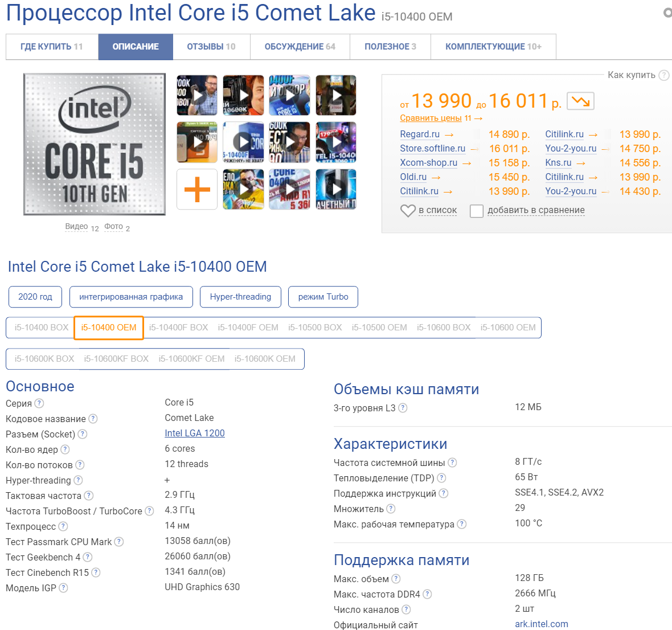Image resolution: width=672 pixels, height=630 pixels.
Task: Open help icon next to Как купить
Action: point(663,75)
